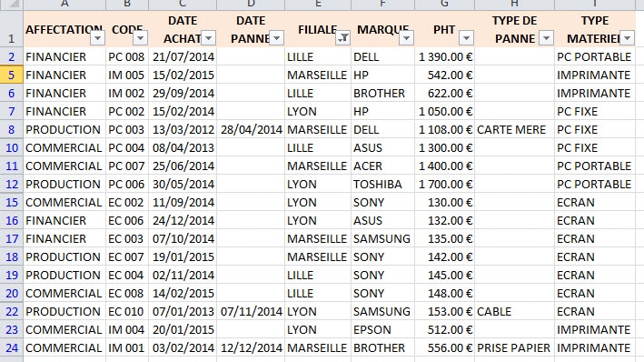Click the cell with code PC 008
Image resolution: width=644 pixels, height=362 pixels.
127,56
